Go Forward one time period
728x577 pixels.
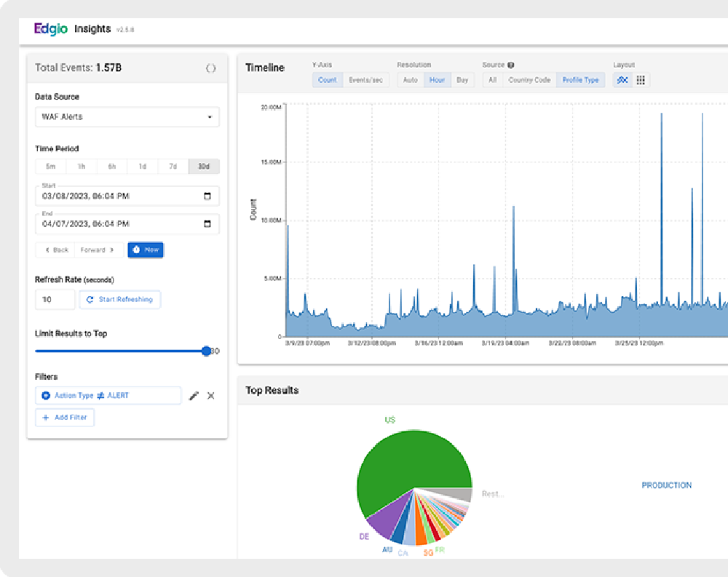97,250
